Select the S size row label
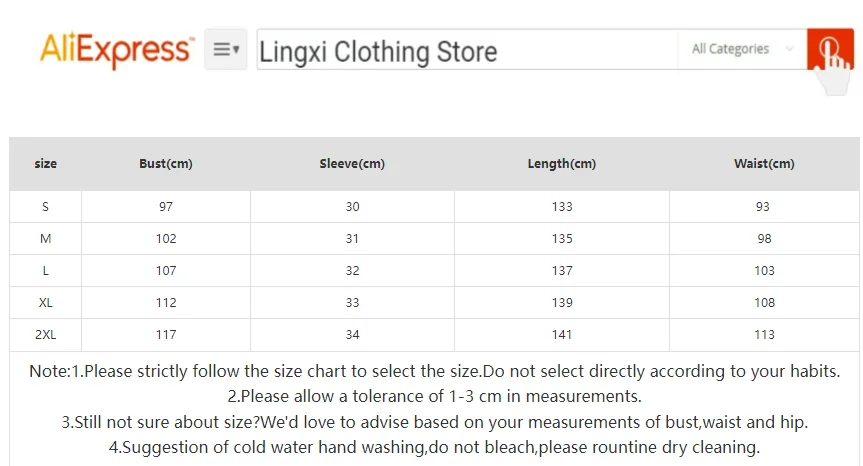 45,207
